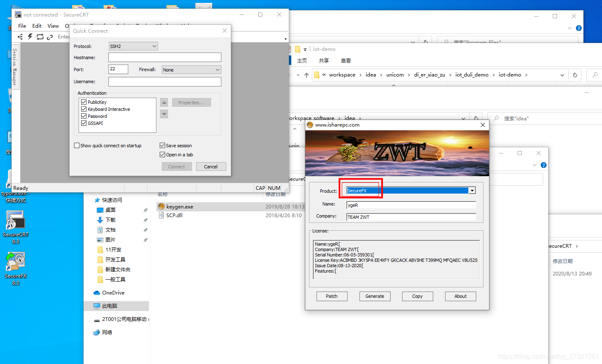Screen dimensions: 602x364
Task: Open the 开发工具 folder in navigation pane
Action: (x=115, y=259)
